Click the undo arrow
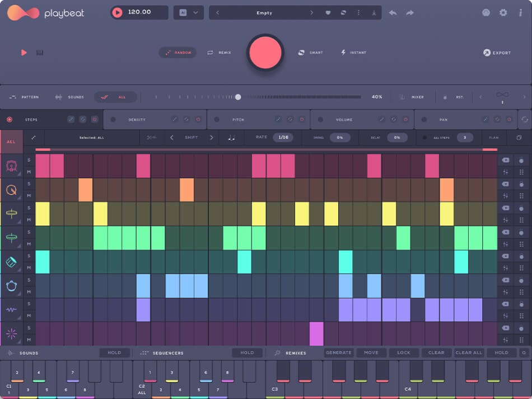The width and height of the screenshot is (532, 399). [x=393, y=12]
